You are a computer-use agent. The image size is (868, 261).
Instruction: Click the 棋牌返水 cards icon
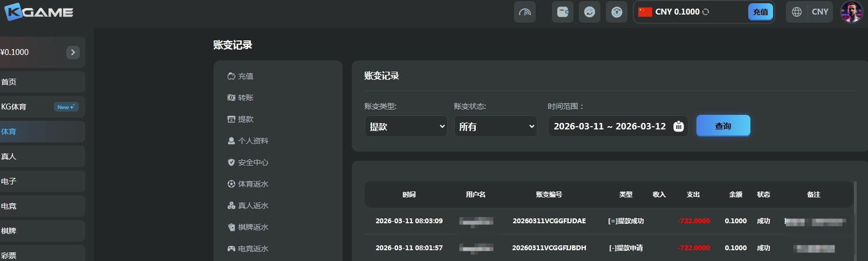231,227
